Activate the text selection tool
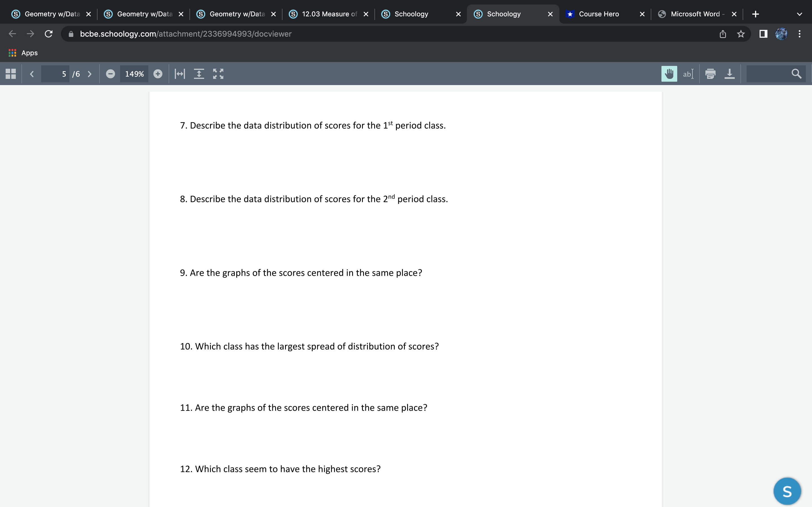 pyautogui.click(x=688, y=74)
